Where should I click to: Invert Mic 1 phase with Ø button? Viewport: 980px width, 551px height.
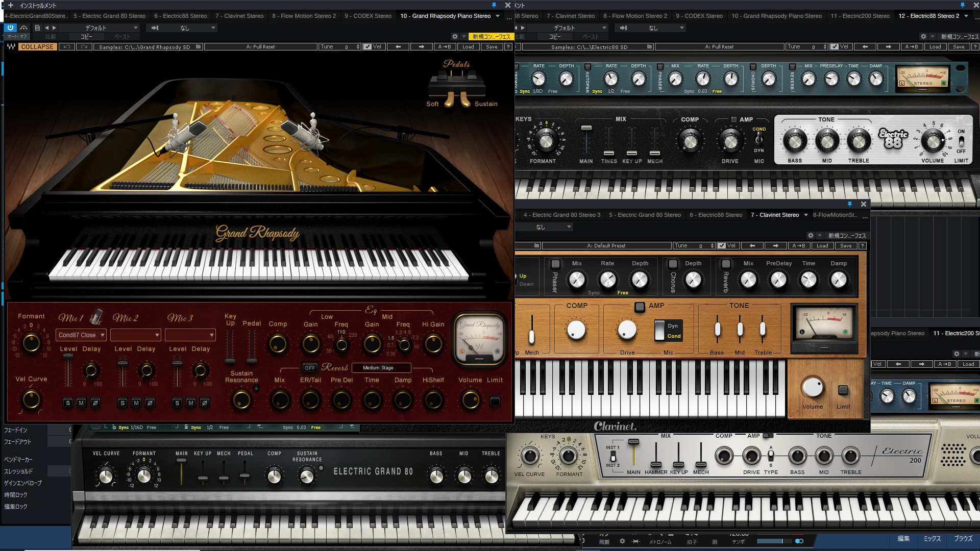tap(95, 403)
